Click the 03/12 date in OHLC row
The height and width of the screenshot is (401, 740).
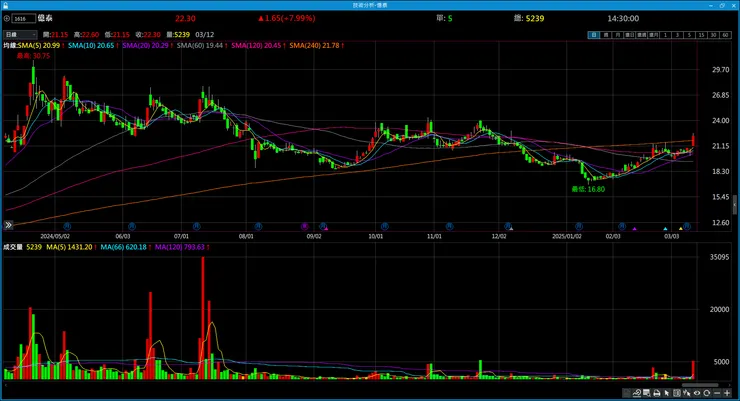click(205, 34)
